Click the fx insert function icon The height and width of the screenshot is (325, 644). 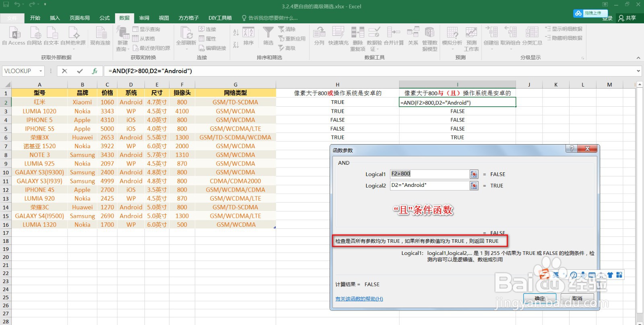coord(95,71)
